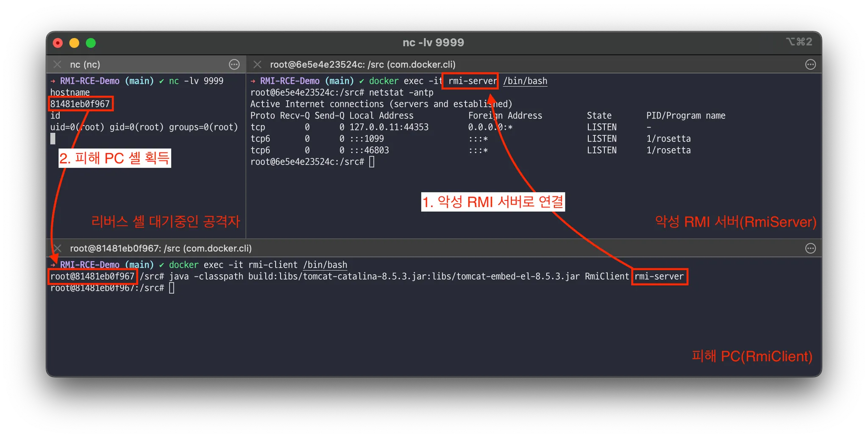868x438 pixels.
Task: Select the root@81481eb0f967: /src pane title
Action: (x=161, y=248)
